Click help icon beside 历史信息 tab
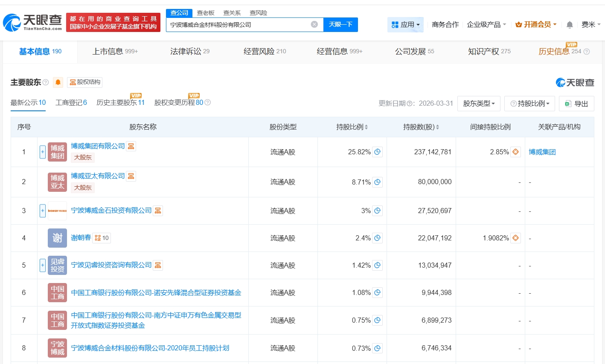The width and height of the screenshot is (605, 364). click(587, 52)
